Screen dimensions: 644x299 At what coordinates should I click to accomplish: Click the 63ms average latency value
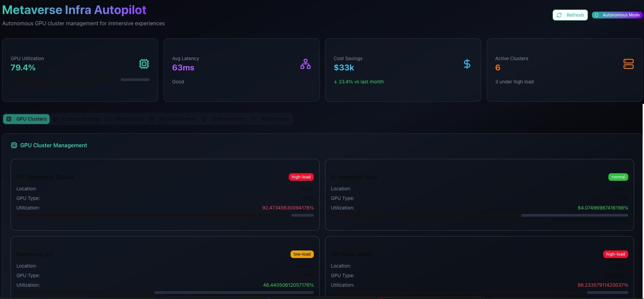(x=183, y=68)
